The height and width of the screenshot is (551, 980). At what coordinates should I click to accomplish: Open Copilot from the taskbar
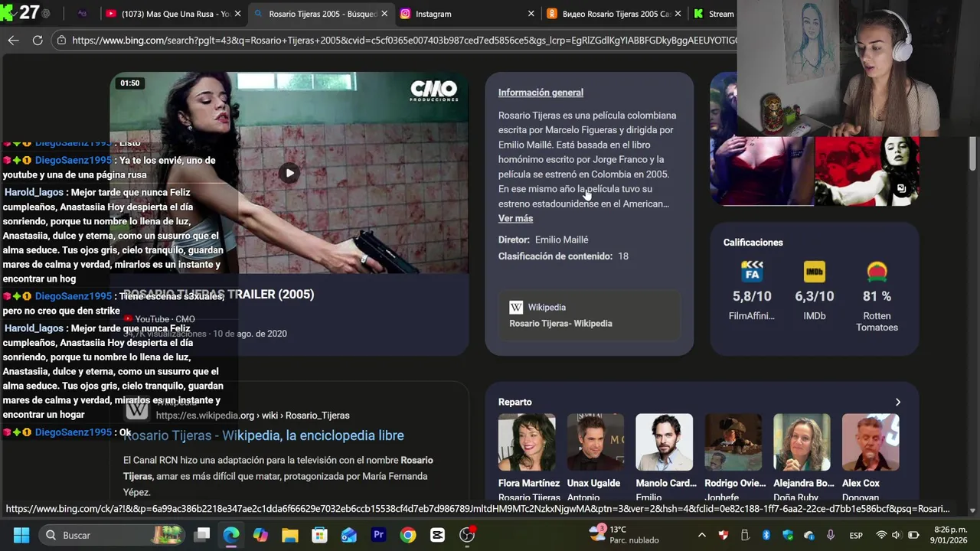coord(260,535)
